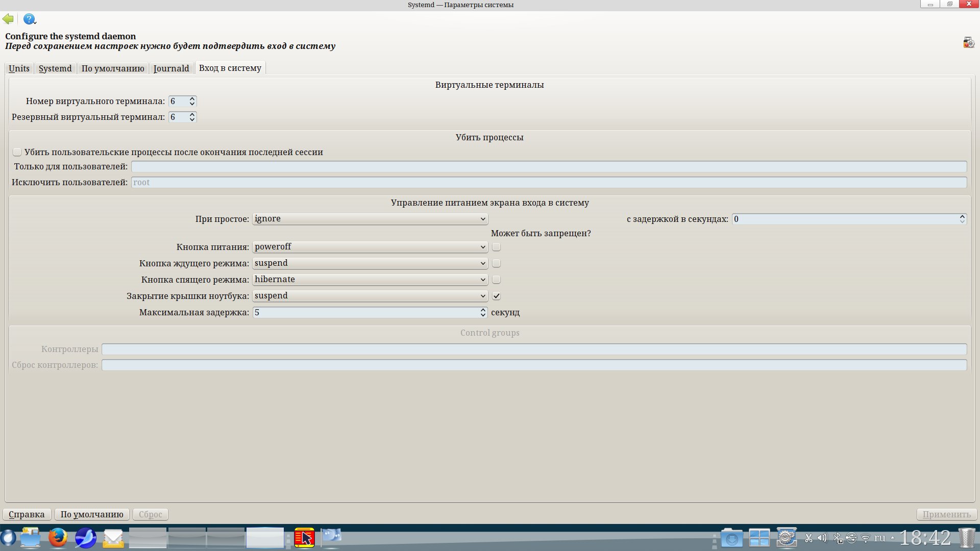Open Firefox from the taskbar
980x551 pixels.
point(58,538)
